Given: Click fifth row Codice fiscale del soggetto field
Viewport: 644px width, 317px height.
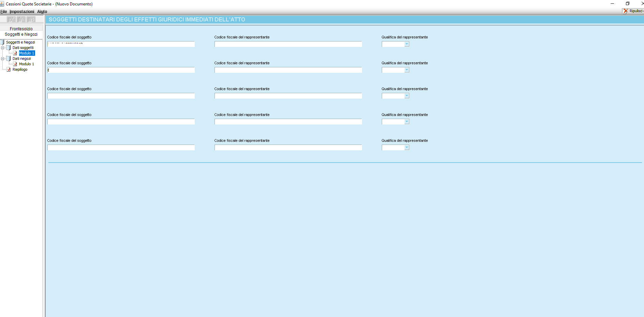Looking at the screenshot, I should pos(121,148).
